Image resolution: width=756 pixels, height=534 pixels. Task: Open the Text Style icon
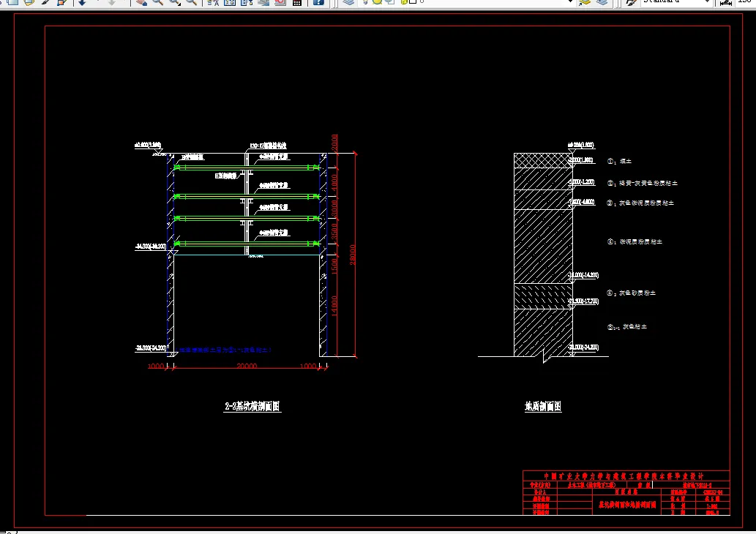pos(630,2)
